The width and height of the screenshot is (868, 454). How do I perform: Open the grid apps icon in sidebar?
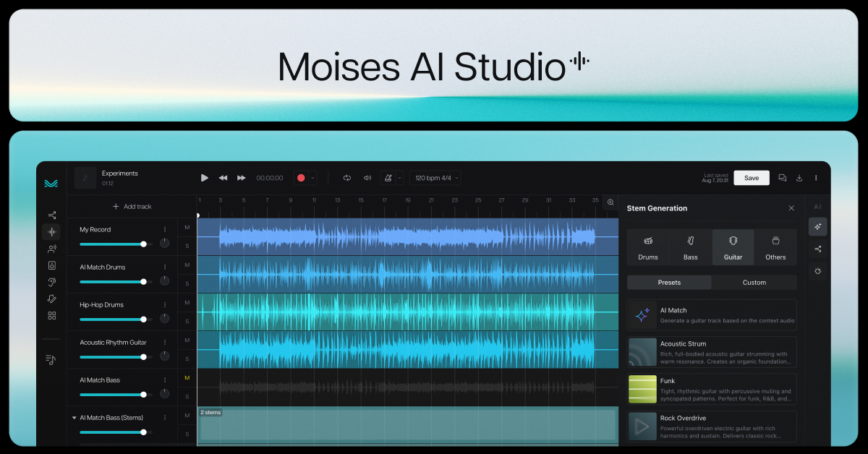(x=51, y=315)
